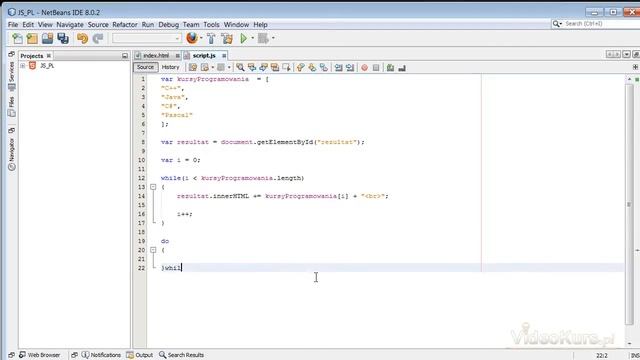Click the Shift Line Right icon
This screenshot has height=360, width=640.
coord(350,67)
